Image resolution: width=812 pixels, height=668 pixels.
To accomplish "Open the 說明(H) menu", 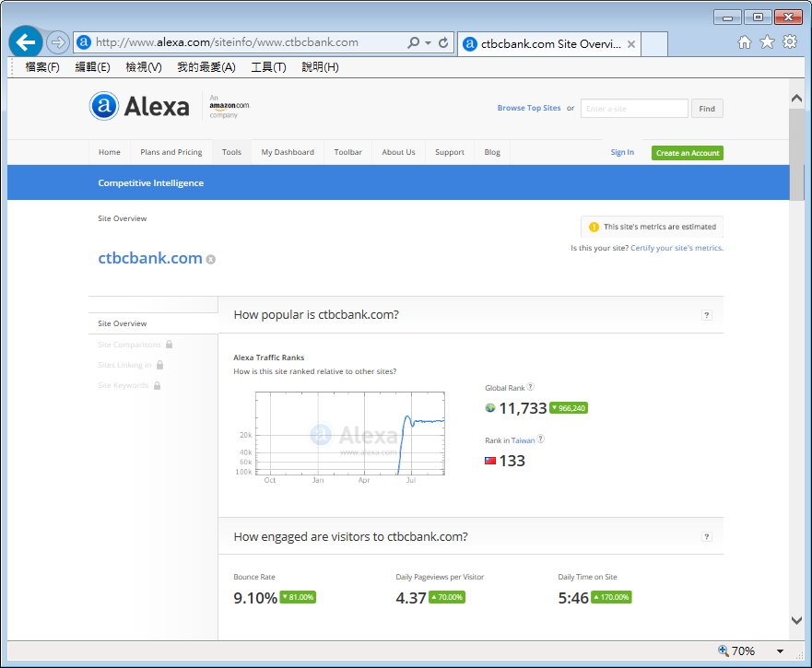I will [x=320, y=67].
